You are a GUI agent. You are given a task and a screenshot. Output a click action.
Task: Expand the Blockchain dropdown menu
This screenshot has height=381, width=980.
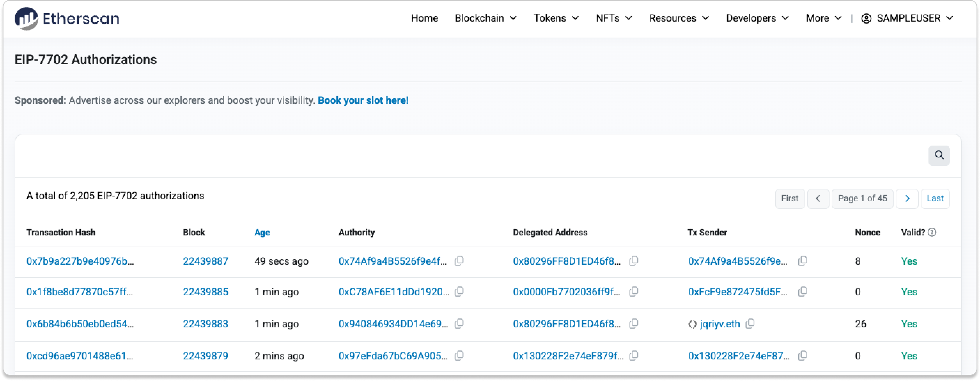point(485,18)
